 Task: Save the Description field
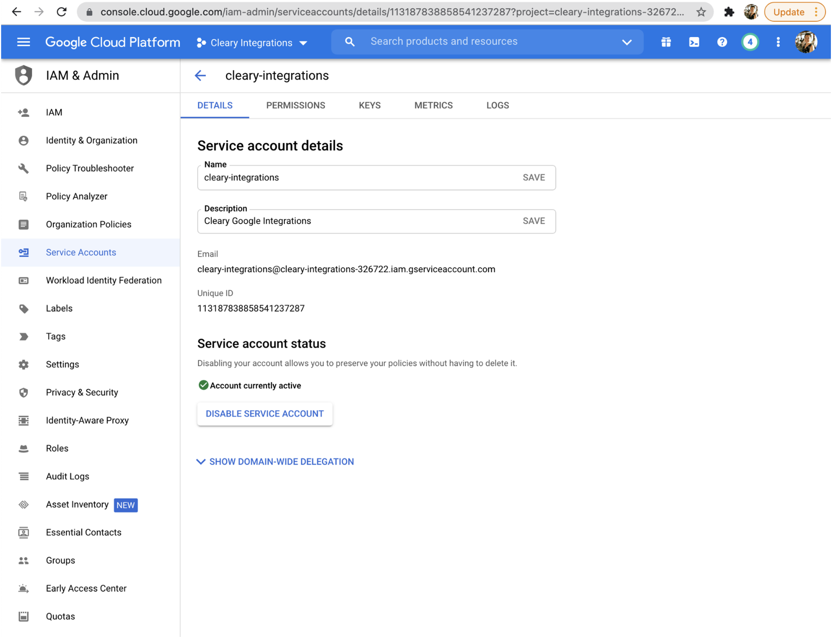click(x=534, y=221)
